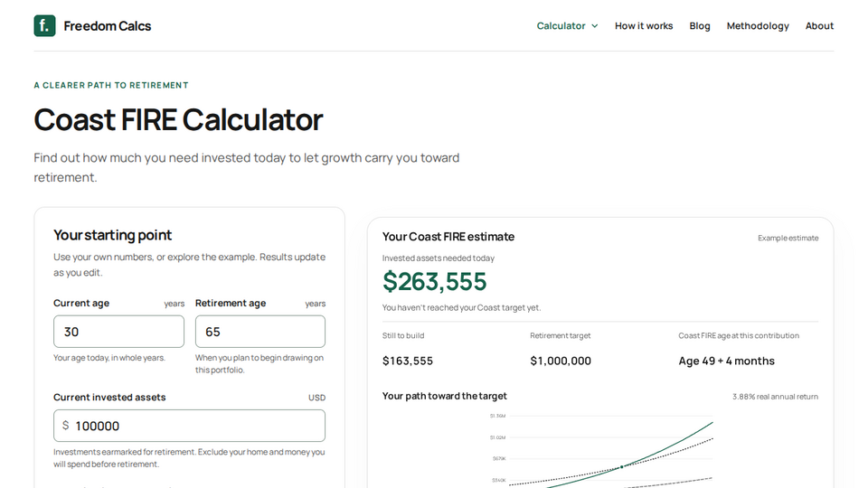Click the 'Coast FIRE age at this contribution' label

point(739,336)
